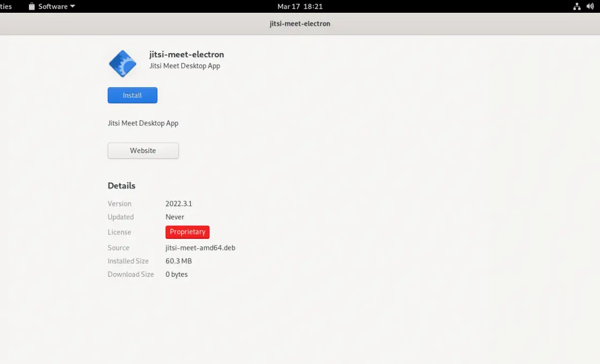Open the clock showing Mar 17 18:21
This screenshot has width=600, height=364.
click(x=299, y=6)
